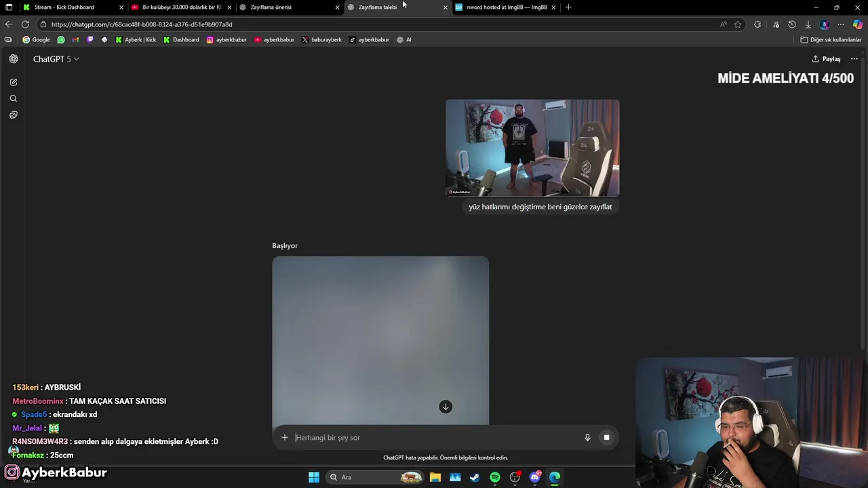
Task: Expand the ChatGPT 5 model selector
Action: coord(56,59)
